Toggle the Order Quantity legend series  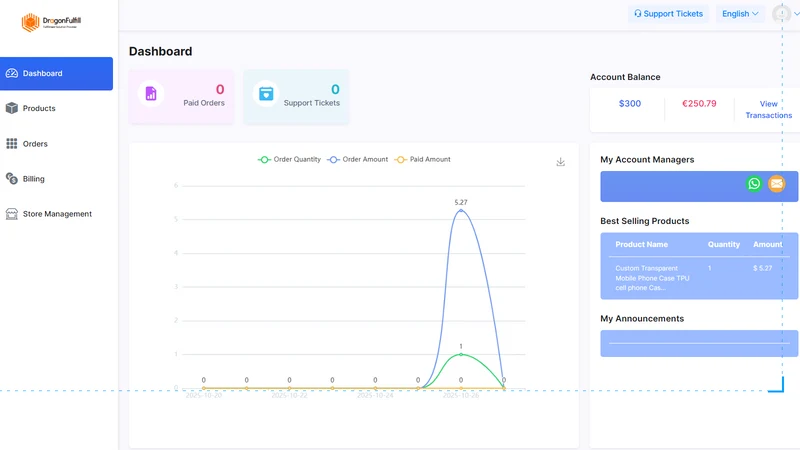coord(289,160)
